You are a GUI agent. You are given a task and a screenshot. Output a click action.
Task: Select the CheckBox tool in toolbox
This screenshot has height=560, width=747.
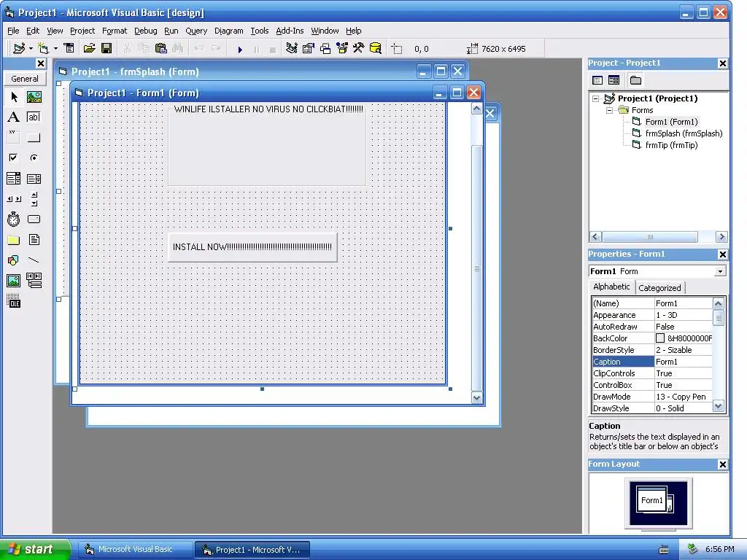14,157
